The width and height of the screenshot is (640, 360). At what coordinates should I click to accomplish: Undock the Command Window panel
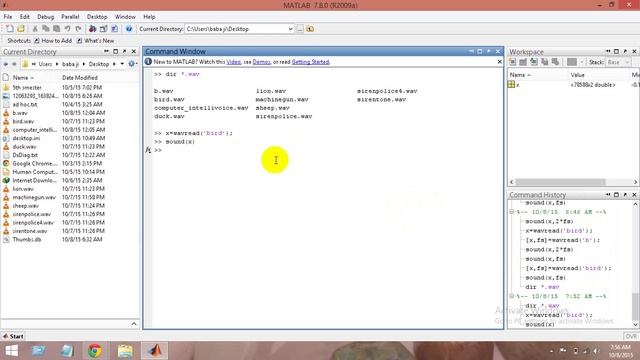[x=489, y=51]
